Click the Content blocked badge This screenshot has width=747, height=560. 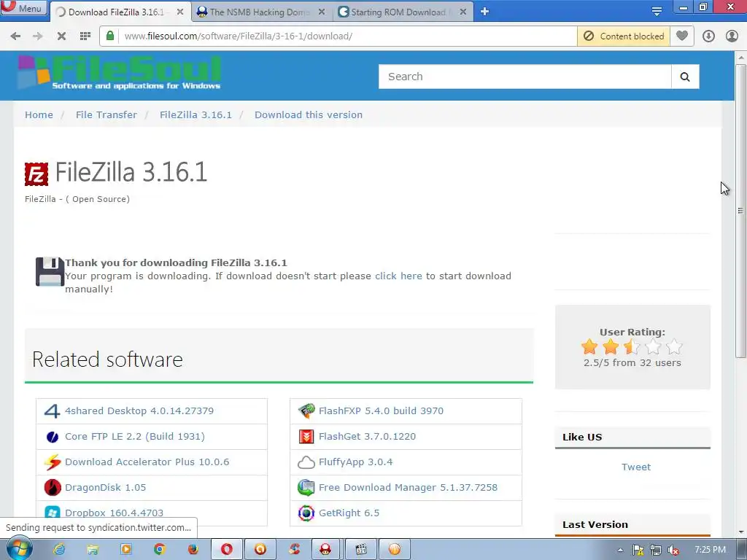tap(624, 36)
